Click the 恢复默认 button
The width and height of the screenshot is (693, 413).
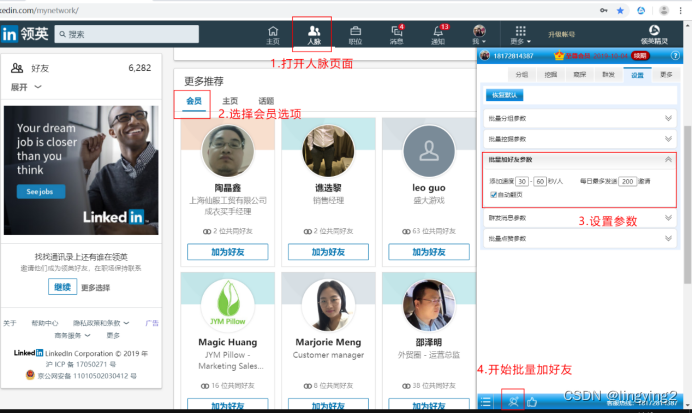504,95
